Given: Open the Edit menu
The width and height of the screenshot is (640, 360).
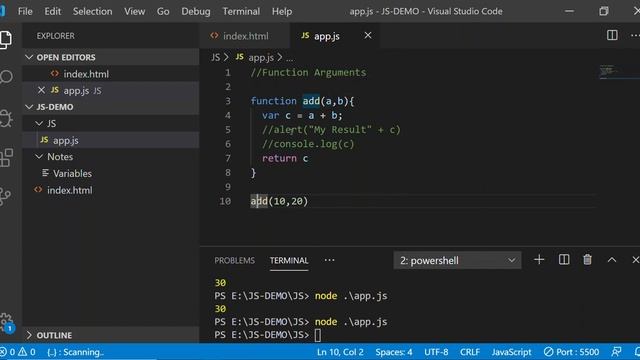Looking at the screenshot, I should tap(53, 11).
